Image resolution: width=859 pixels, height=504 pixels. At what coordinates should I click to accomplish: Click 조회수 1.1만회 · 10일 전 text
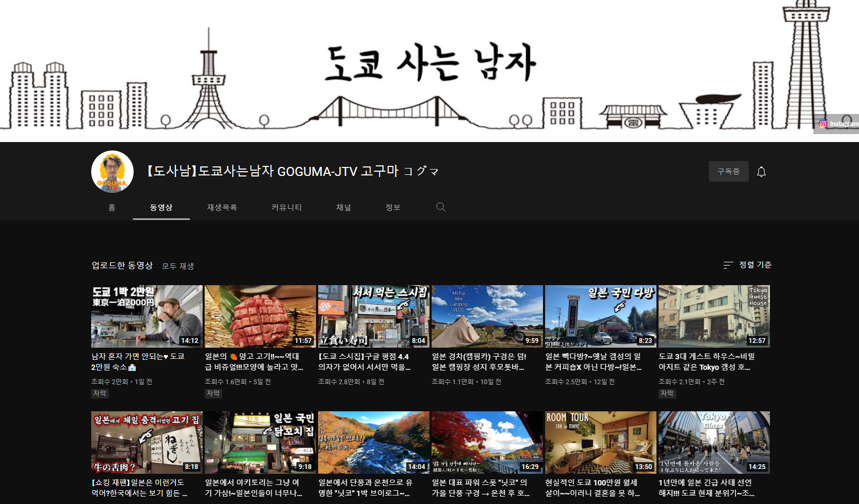point(466,382)
